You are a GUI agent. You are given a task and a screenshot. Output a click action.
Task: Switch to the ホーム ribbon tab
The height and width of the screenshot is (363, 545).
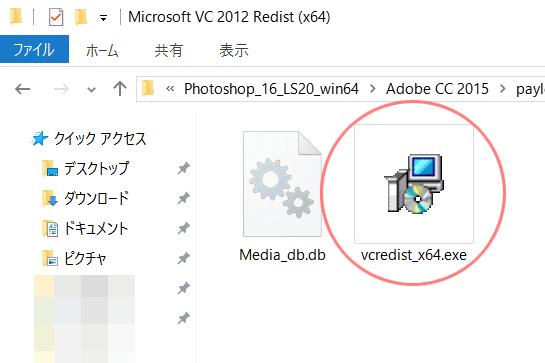102,50
